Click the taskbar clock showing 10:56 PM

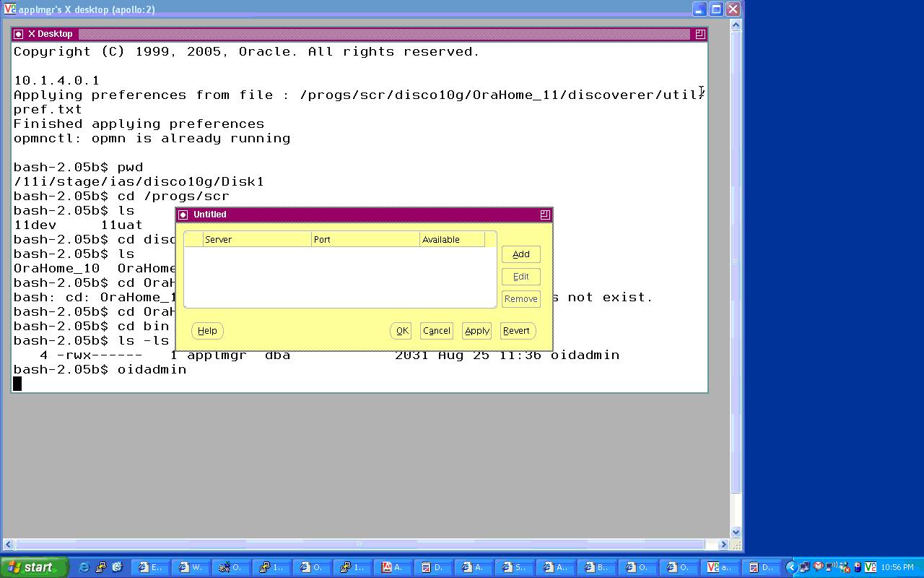click(897, 567)
